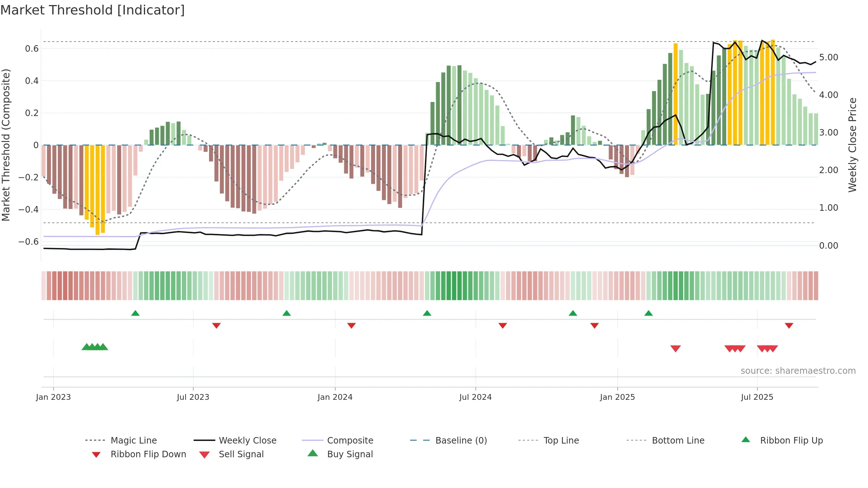Screen dimensions: 868x488
Task: Toggle the Sell Signal legend entry
Action: pos(231,454)
